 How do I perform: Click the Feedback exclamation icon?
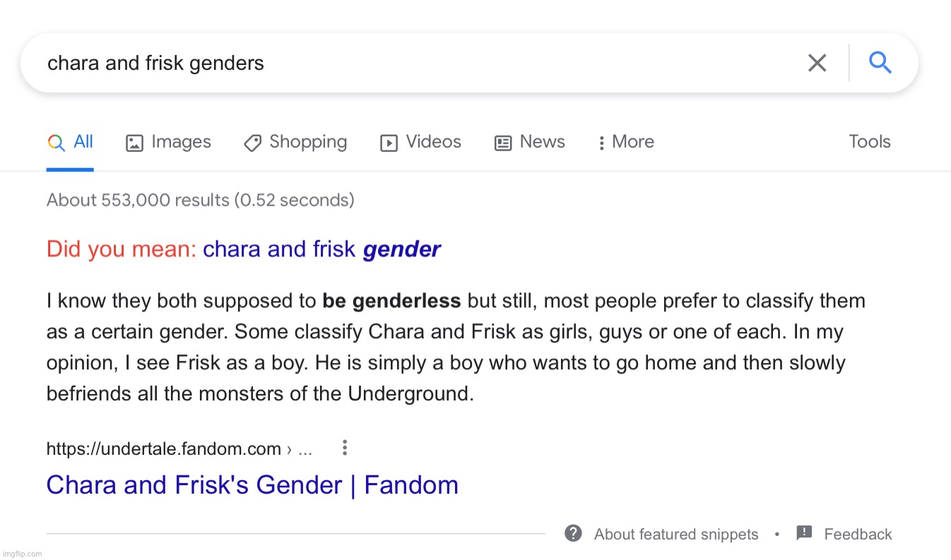pos(804,533)
